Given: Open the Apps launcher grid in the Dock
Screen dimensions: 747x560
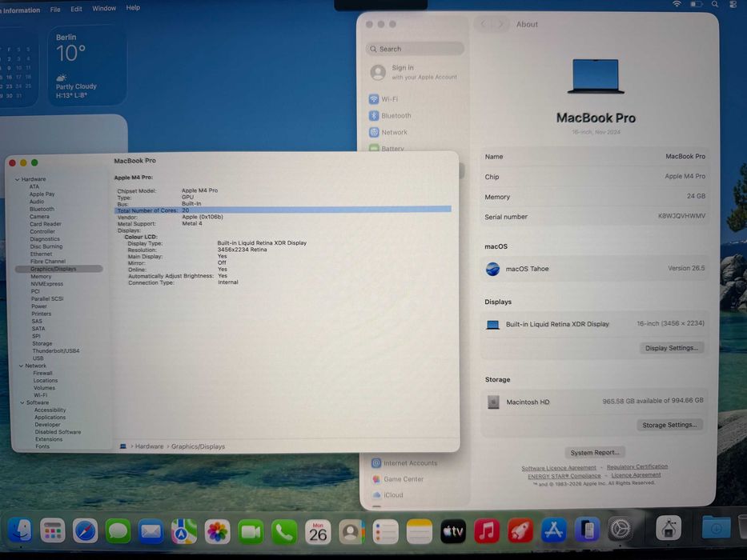Looking at the screenshot, I should (x=52, y=530).
